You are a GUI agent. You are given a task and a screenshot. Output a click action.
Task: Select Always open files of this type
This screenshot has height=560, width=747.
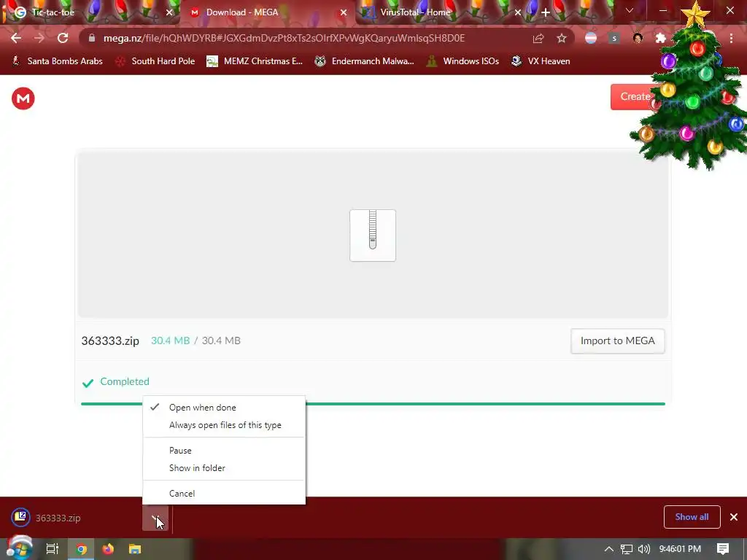point(224,425)
